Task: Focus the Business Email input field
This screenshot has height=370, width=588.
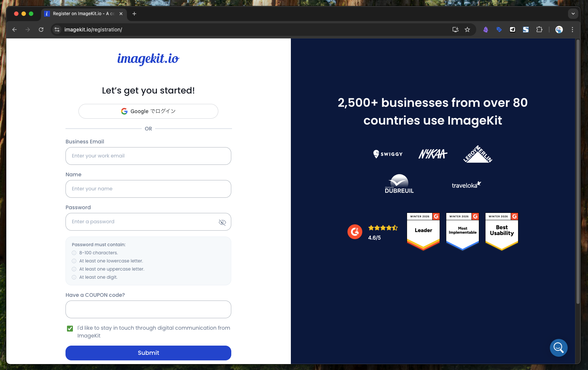Action: click(148, 156)
